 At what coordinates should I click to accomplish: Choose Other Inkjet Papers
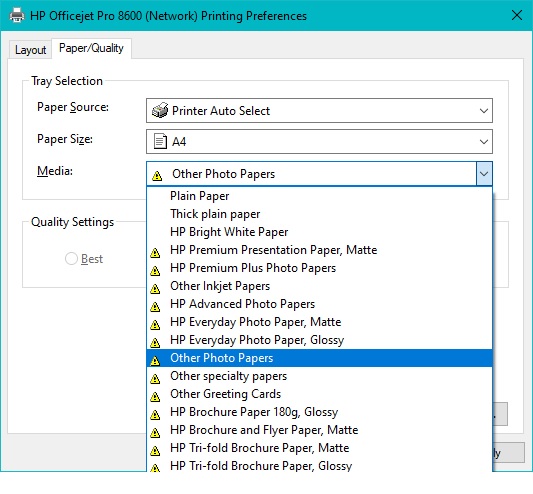(319, 286)
